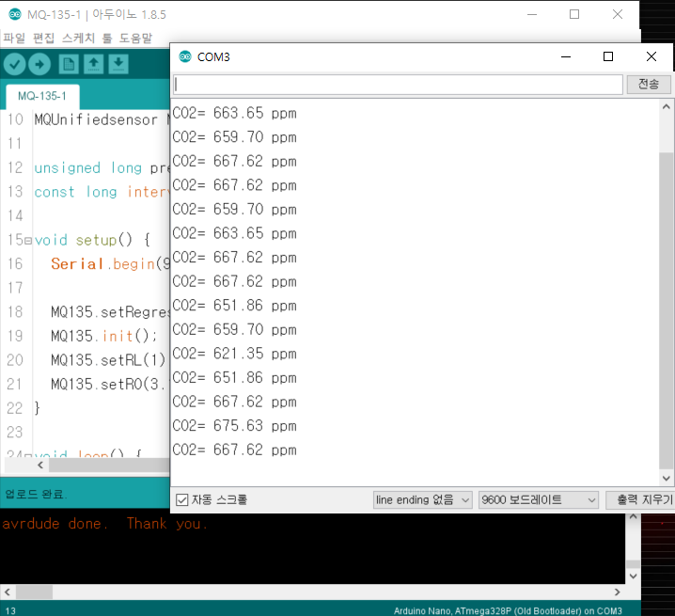This screenshot has height=616, width=675.
Task: Click the Open sketch (up arrow) icon
Action: [x=93, y=65]
